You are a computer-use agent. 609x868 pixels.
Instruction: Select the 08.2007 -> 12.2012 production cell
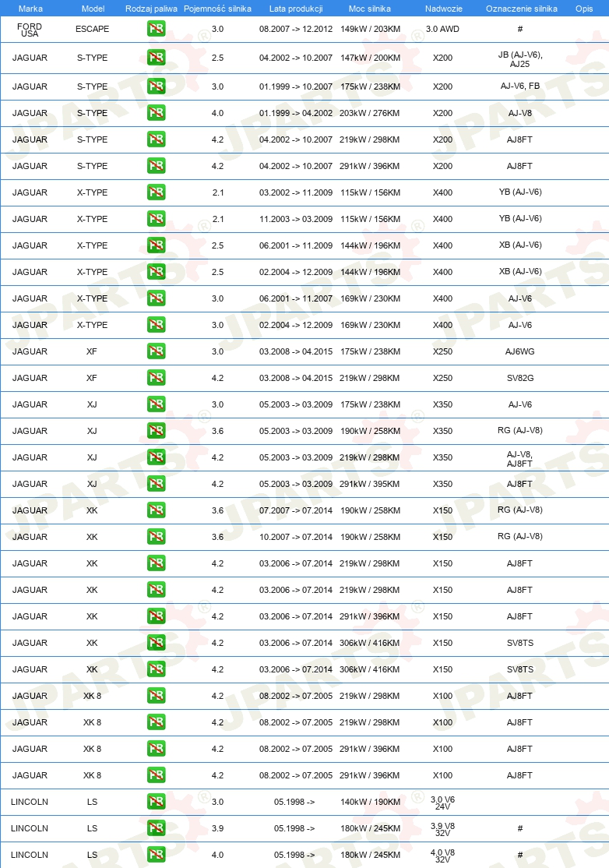tap(296, 29)
